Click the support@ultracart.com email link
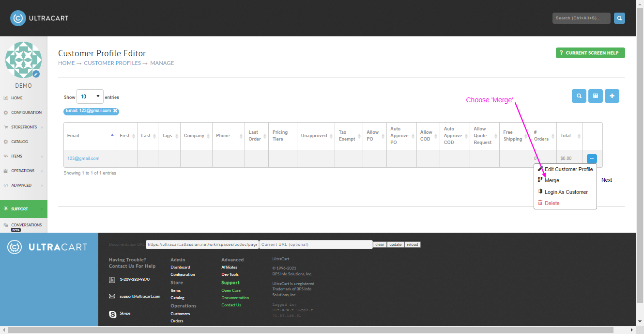 tap(140, 296)
